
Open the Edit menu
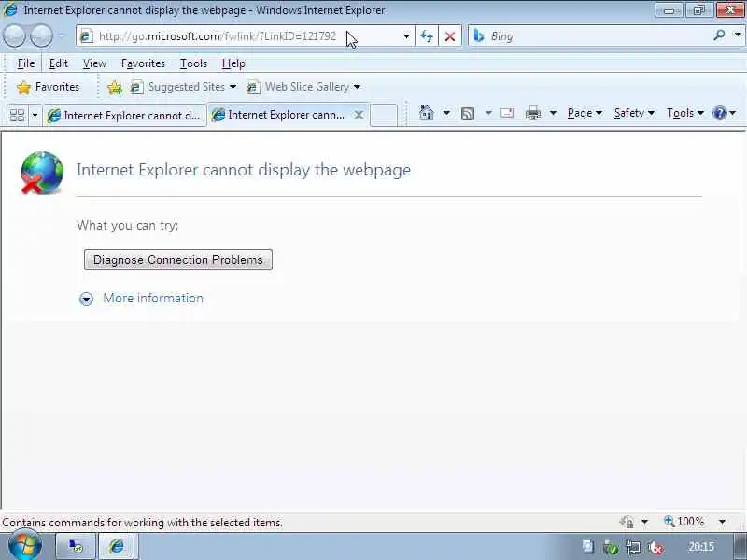tap(58, 63)
